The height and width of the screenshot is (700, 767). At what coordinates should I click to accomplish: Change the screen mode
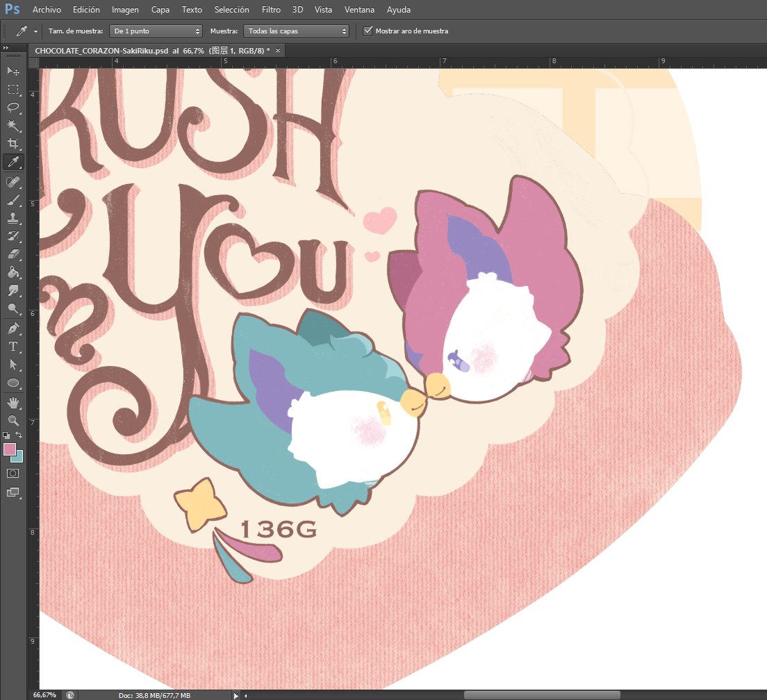(13, 492)
